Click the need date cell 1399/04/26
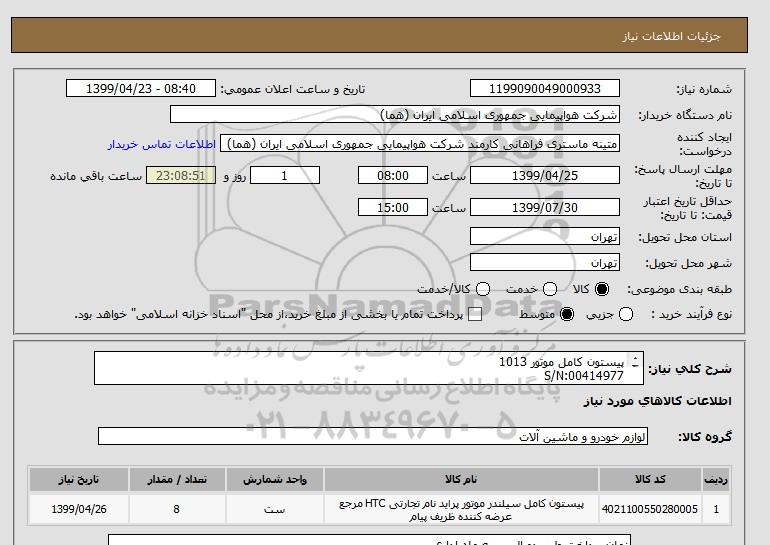Screen dimensions: 770x545 [x=79, y=509]
